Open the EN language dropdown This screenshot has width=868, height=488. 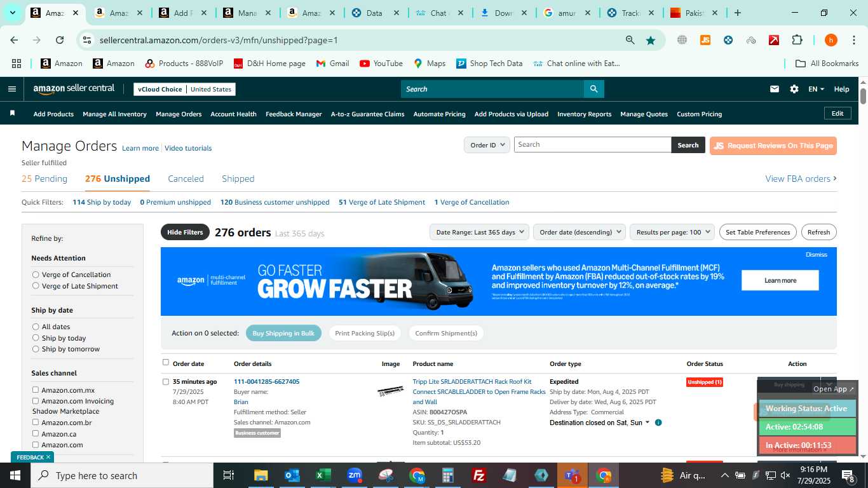click(x=816, y=89)
